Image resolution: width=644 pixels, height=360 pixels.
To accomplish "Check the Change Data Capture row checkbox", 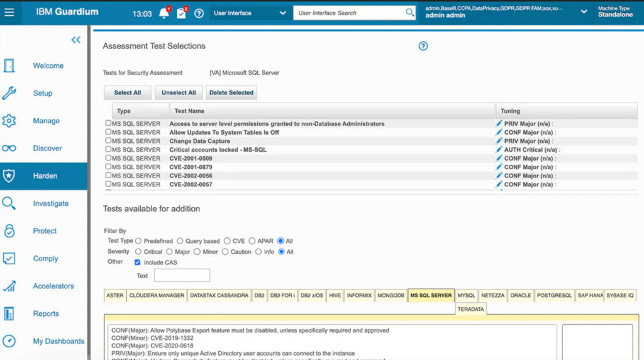I will pyautogui.click(x=108, y=140).
